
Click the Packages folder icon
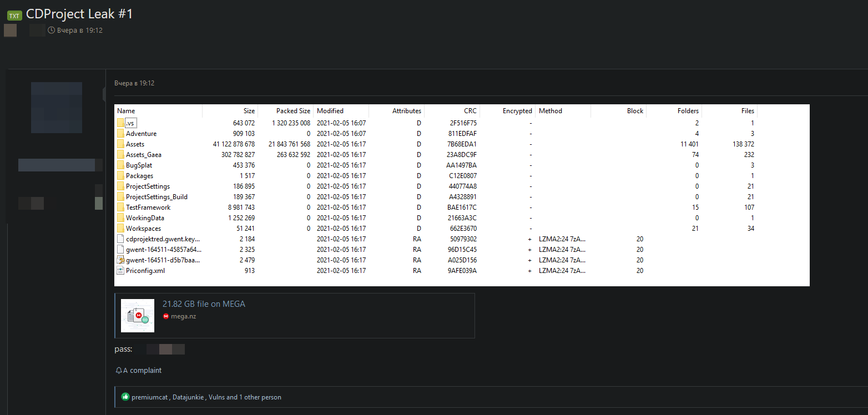pyautogui.click(x=120, y=176)
